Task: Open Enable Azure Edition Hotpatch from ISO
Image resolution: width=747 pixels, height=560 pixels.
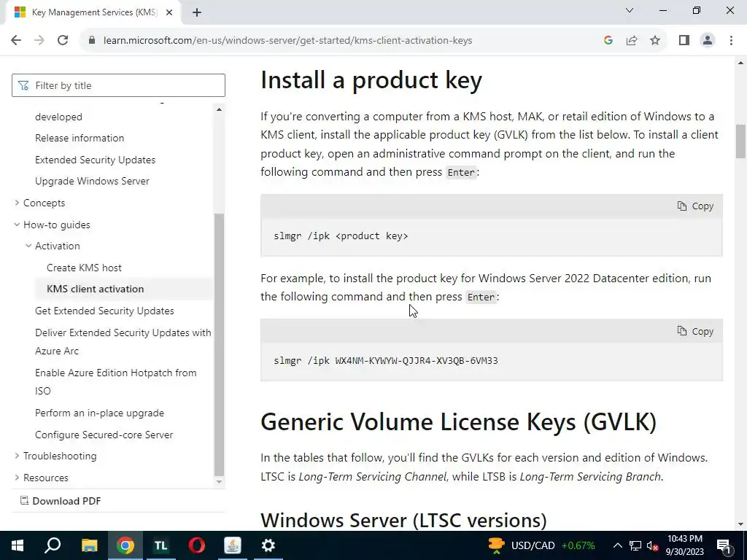Action: tap(116, 382)
